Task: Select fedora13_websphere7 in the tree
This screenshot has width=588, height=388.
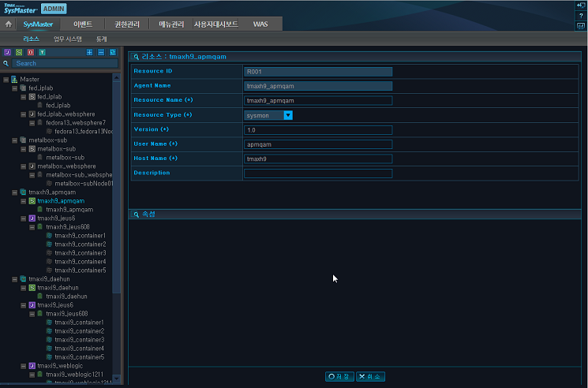Action: (x=76, y=123)
